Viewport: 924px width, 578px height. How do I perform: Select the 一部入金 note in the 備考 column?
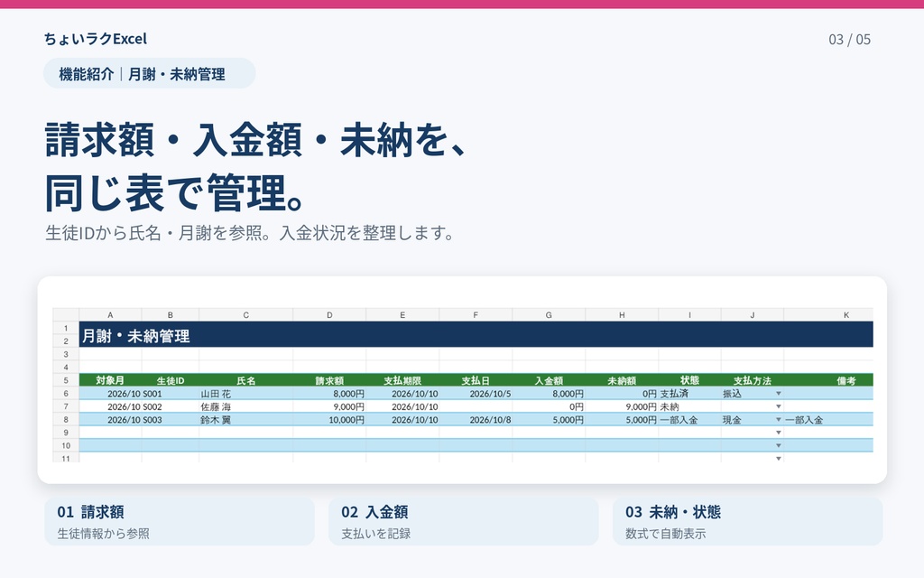828,420
